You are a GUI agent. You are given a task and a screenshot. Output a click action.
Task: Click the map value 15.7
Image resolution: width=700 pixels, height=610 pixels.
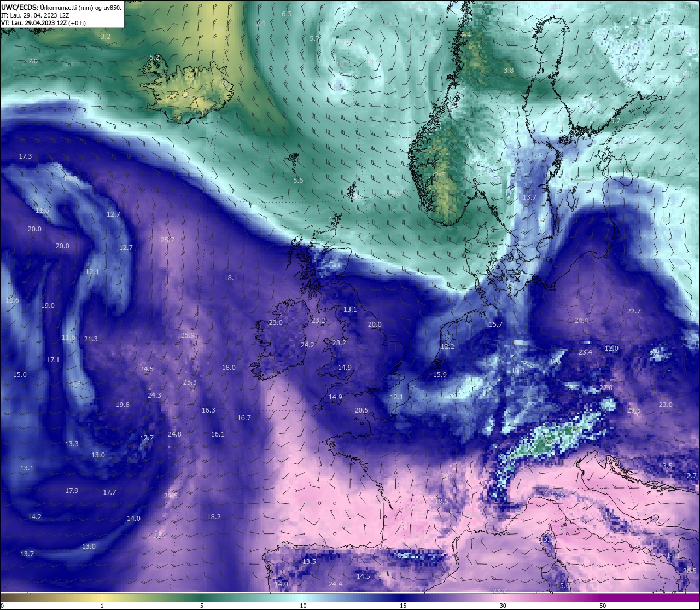pyautogui.click(x=495, y=324)
